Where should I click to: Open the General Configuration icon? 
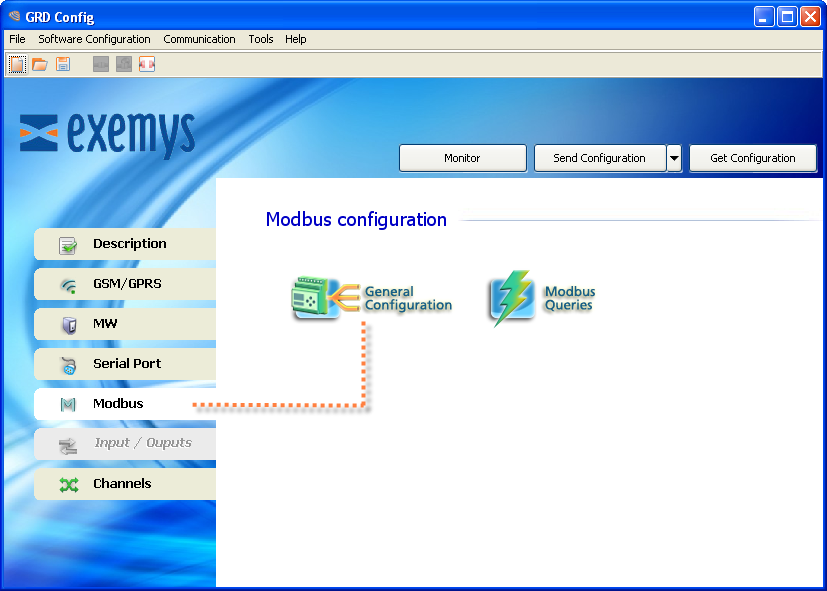(x=316, y=298)
